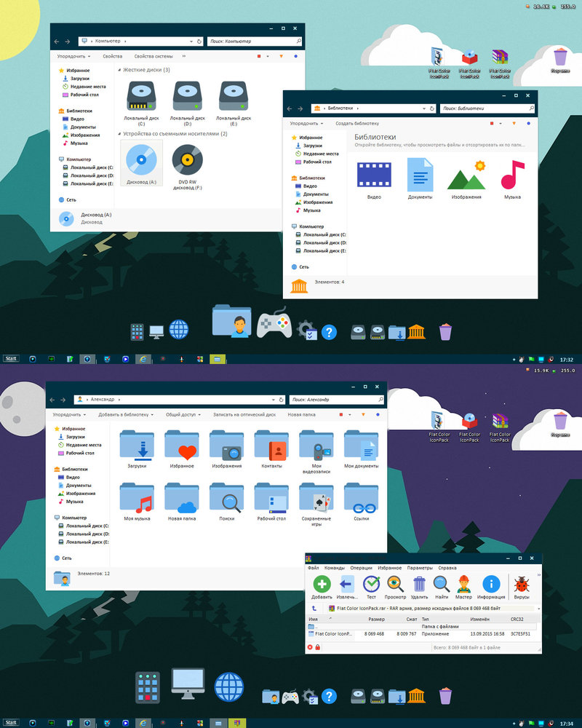Click the Просмотр (View) eye icon
Image resolution: width=582 pixels, height=728 pixels.
(x=394, y=582)
